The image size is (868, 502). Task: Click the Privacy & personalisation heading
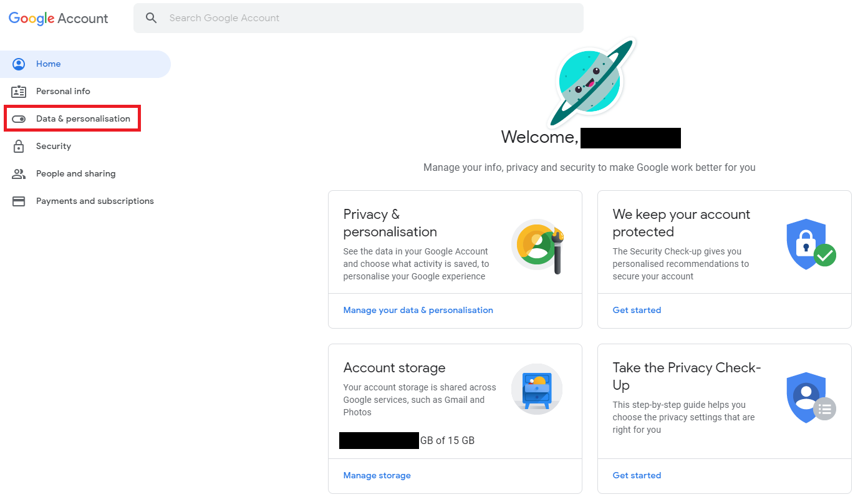point(390,223)
